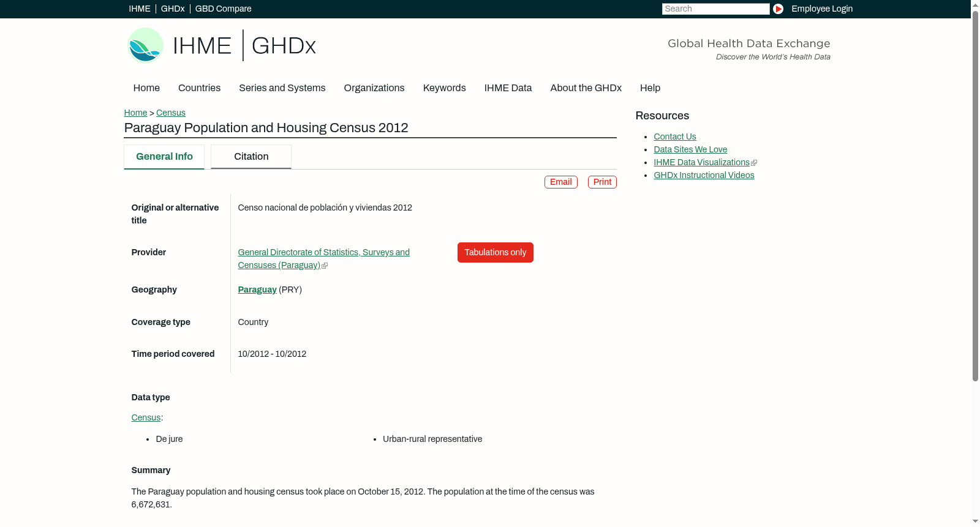Image resolution: width=980 pixels, height=527 pixels.
Task: Switch to the Citation tab
Action: 251,157
